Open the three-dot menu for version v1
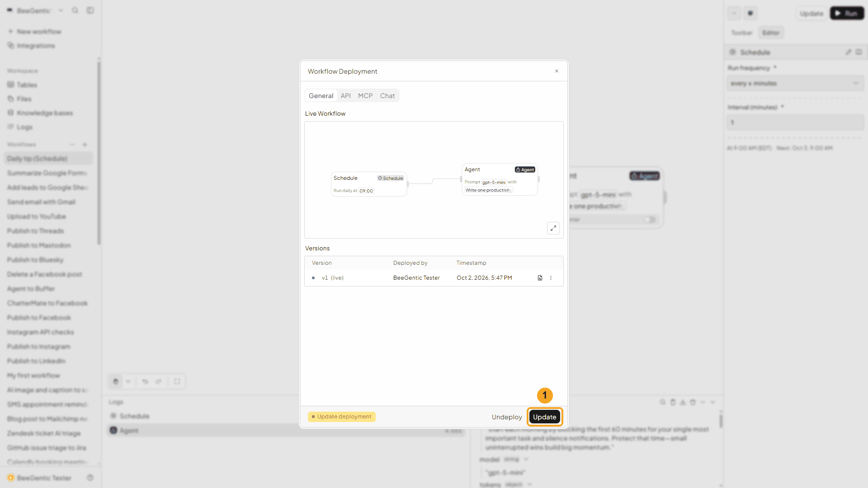Screen dimensions: 868x488 551,278
